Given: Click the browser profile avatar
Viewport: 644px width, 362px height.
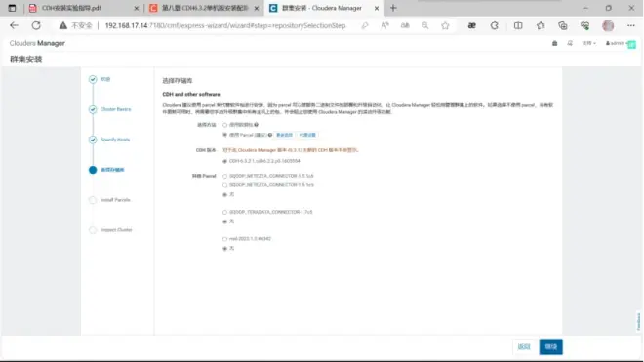Looking at the screenshot, I should tap(608, 25).
